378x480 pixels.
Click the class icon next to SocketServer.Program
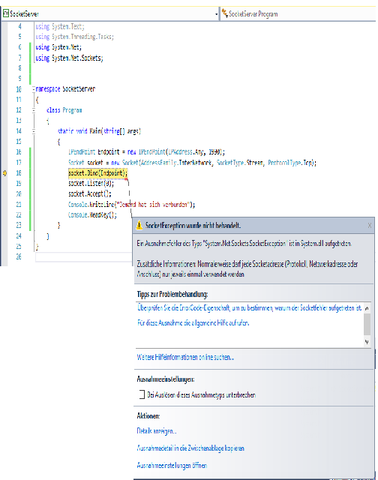point(225,14)
